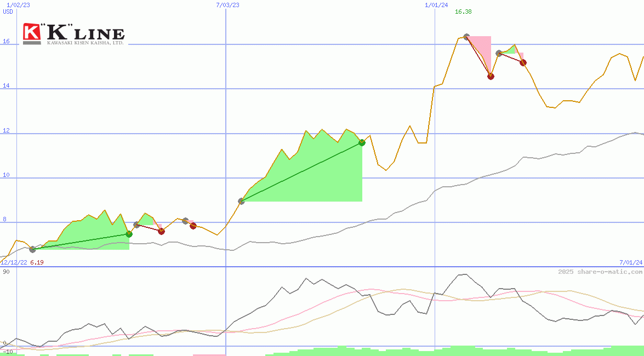Click the 6.19 low price label

[x=37, y=262]
